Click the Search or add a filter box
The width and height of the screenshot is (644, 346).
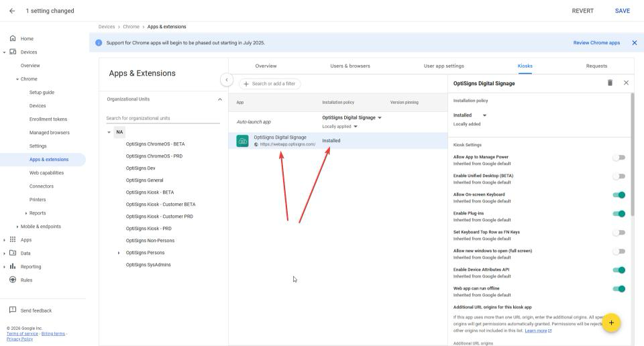pyautogui.click(x=270, y=84)
